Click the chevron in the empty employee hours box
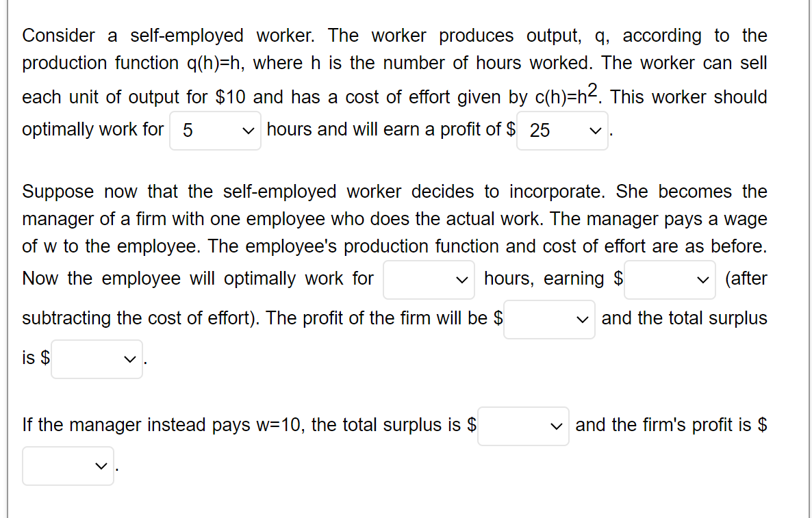This screenshot has height=518, width=812. pyautogui.click(x=462, y=279)
